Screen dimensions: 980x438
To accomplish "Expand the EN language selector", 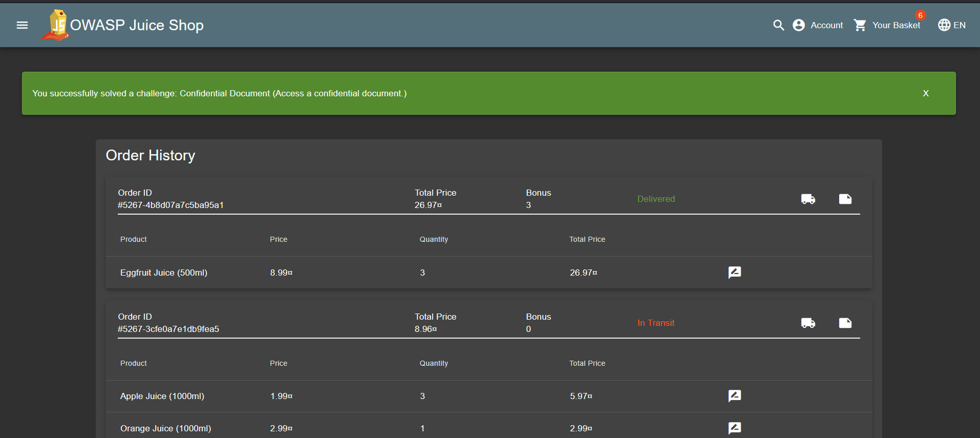I will click(951, 25).
